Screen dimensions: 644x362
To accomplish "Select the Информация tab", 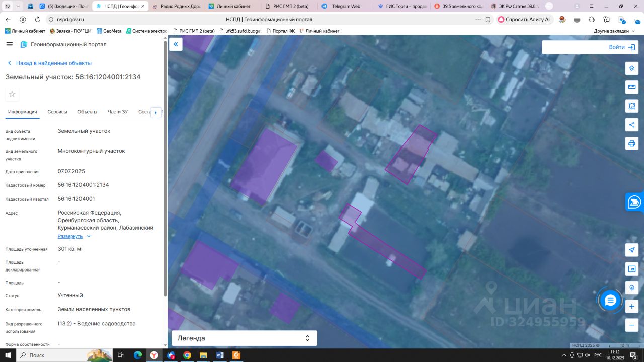I will tap(23, 112).
